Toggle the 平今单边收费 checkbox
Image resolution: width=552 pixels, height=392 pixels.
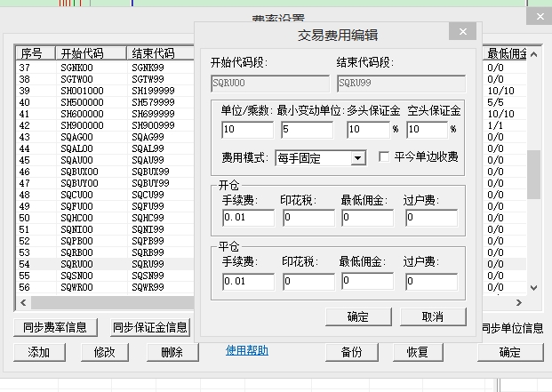pos(385,157)
